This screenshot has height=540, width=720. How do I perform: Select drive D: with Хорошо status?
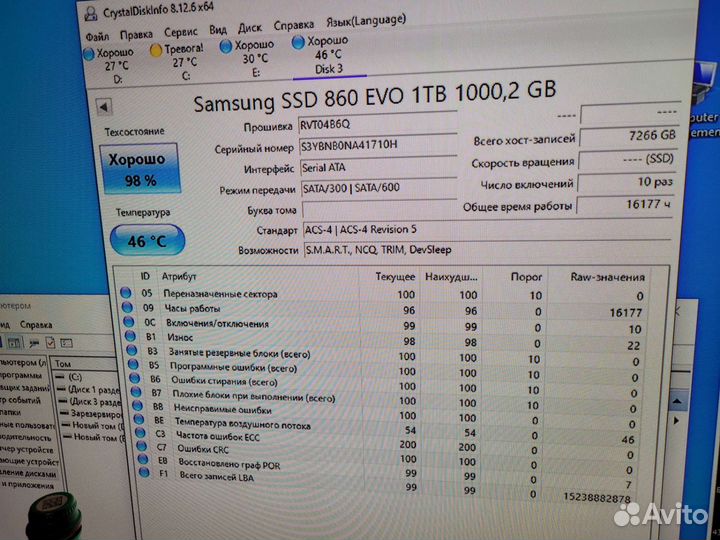tap(109, 66)
